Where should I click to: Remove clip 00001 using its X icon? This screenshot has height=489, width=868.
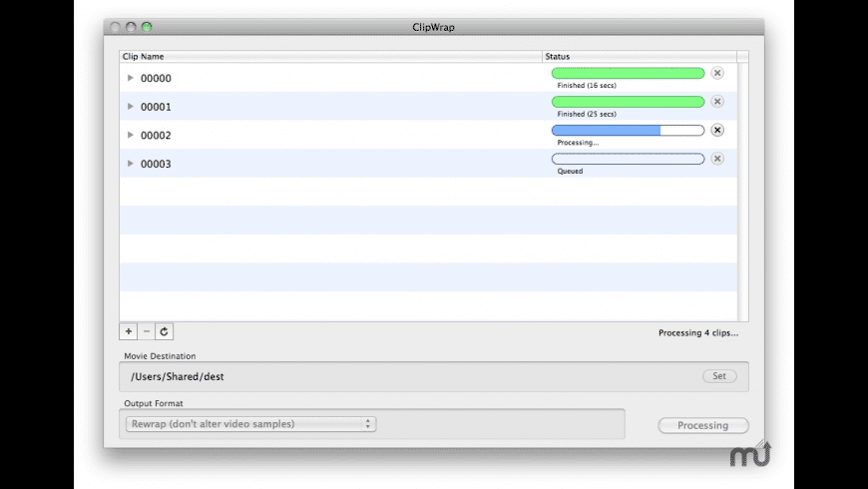pos(717,102)
